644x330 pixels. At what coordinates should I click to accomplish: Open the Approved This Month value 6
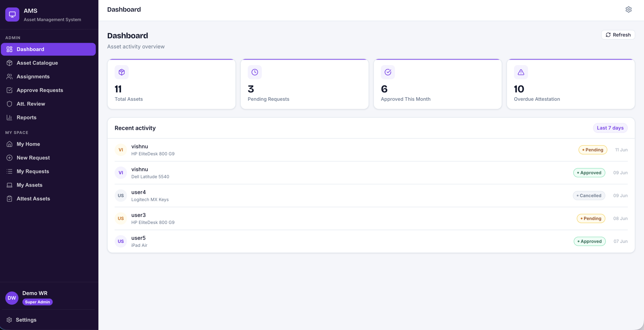click(x=384, y=89)
